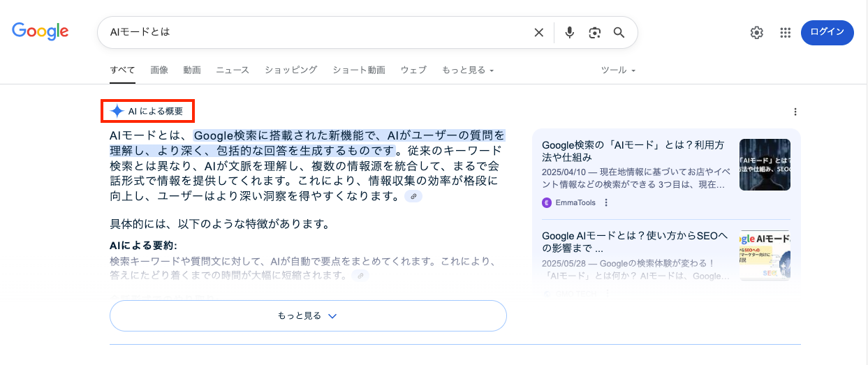Click the AIによる要約: heading

tap(143, 246)
